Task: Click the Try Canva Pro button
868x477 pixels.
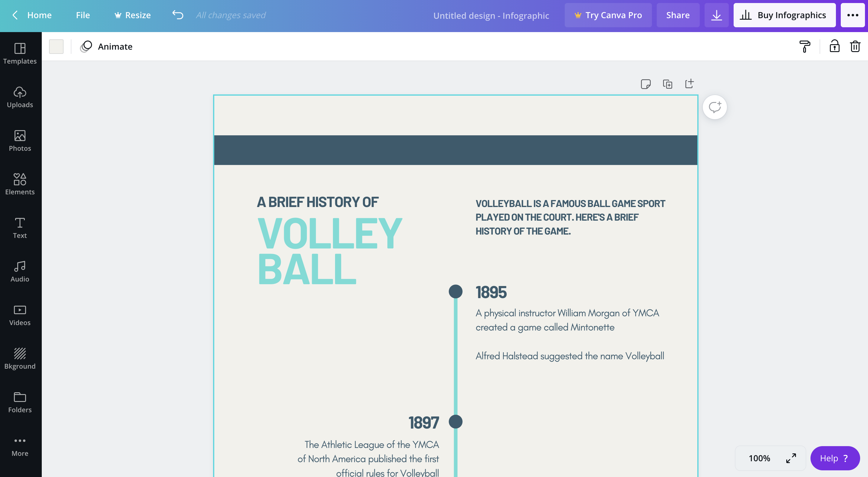Action: [608, 15]
